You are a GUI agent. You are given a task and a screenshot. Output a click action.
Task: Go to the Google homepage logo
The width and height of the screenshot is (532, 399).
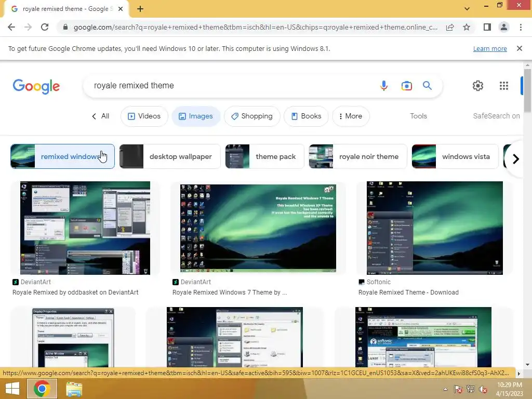(36, 86)
